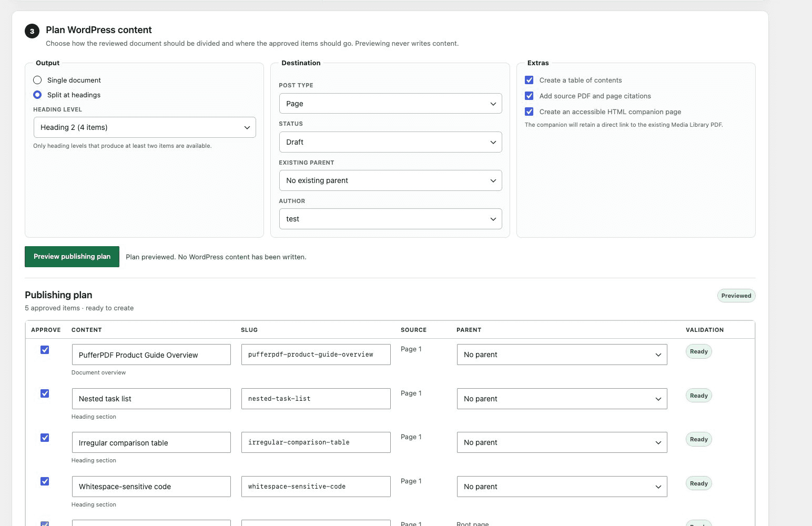Click the PARENT column header
This screenshot has height=526, width=812.
coord(469,330)
